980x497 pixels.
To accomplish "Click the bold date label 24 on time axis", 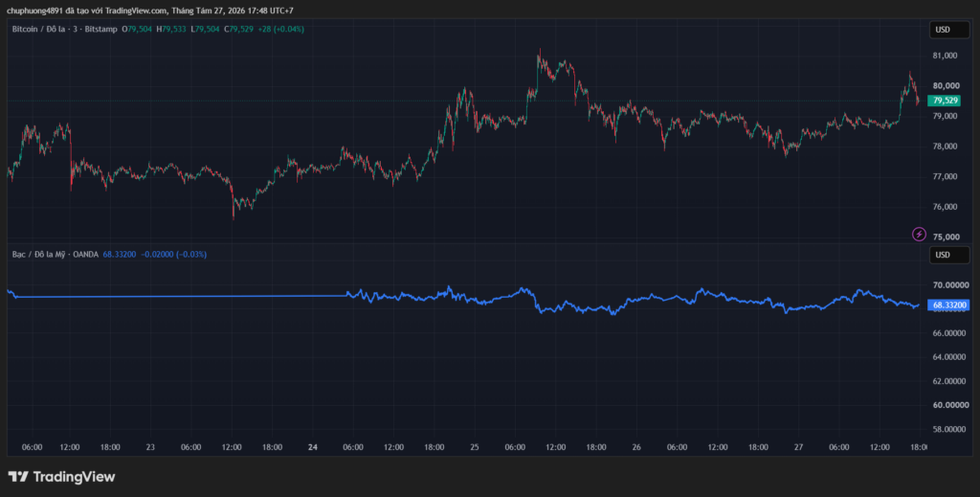I will pos(313,447).
